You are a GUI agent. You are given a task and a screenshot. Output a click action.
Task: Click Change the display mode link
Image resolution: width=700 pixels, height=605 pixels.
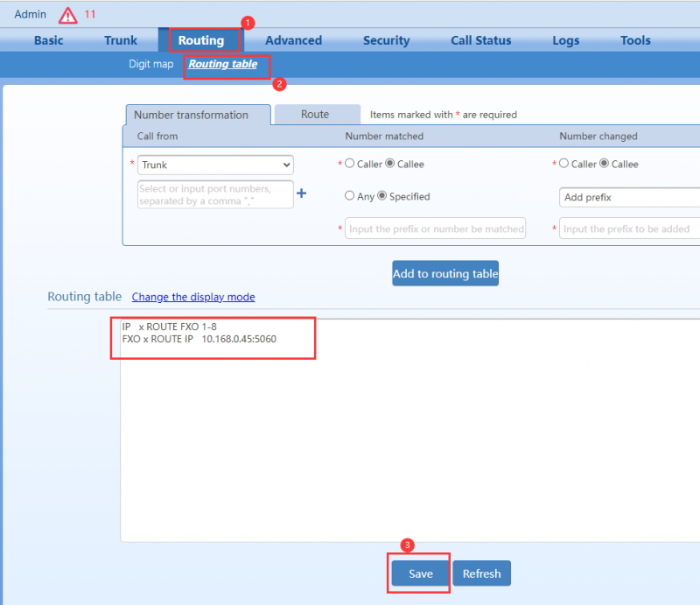coord(193,297)
